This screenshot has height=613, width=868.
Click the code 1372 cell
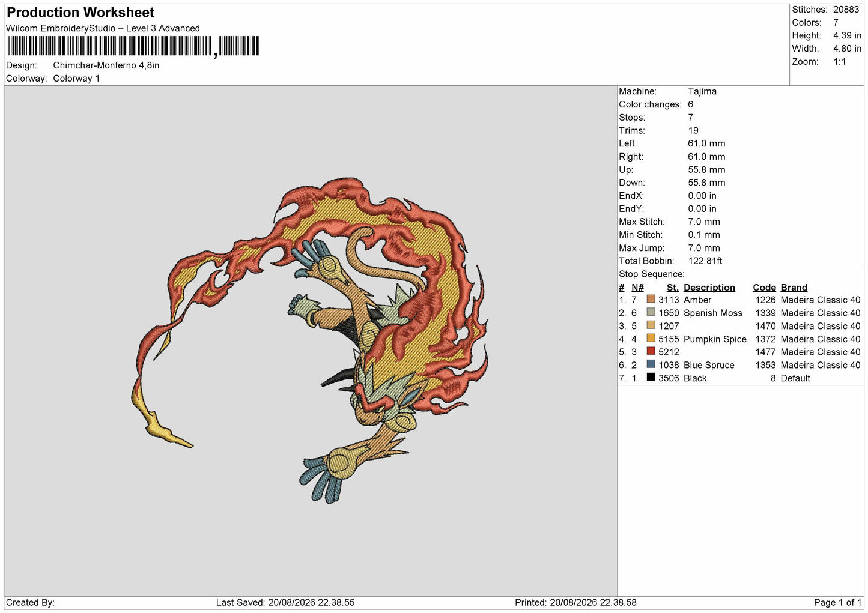tap(765, 339)
